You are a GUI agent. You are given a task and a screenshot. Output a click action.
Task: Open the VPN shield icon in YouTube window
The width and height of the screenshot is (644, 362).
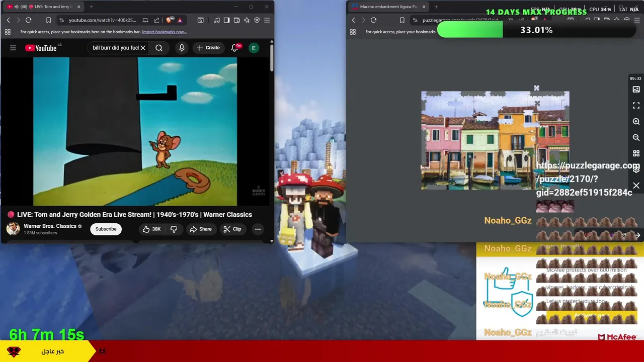[257, 20]
